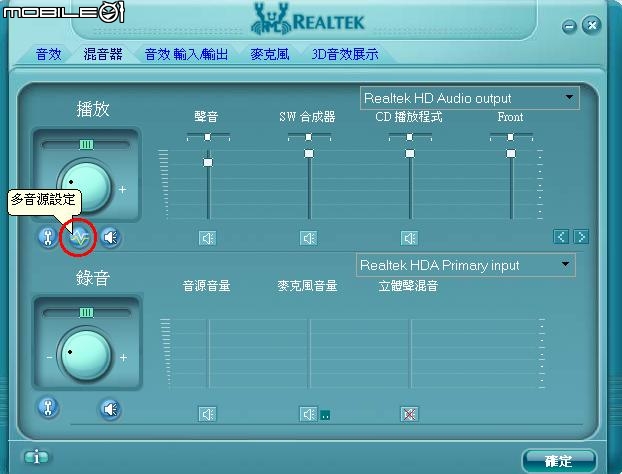Increase recording volume with plus sign
This screenshot has height=474, width=622.
pos(123,358)
